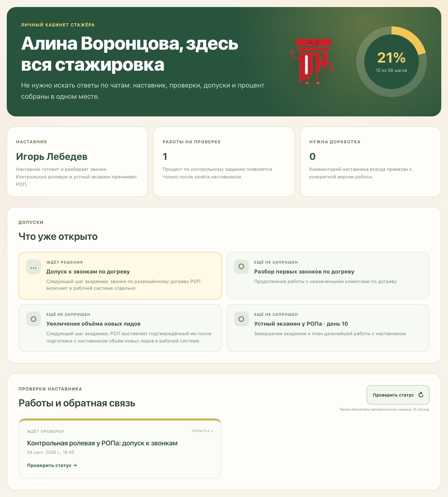Click the date 24 сент. 2026 г., 16:40

[x=51, y=452]
